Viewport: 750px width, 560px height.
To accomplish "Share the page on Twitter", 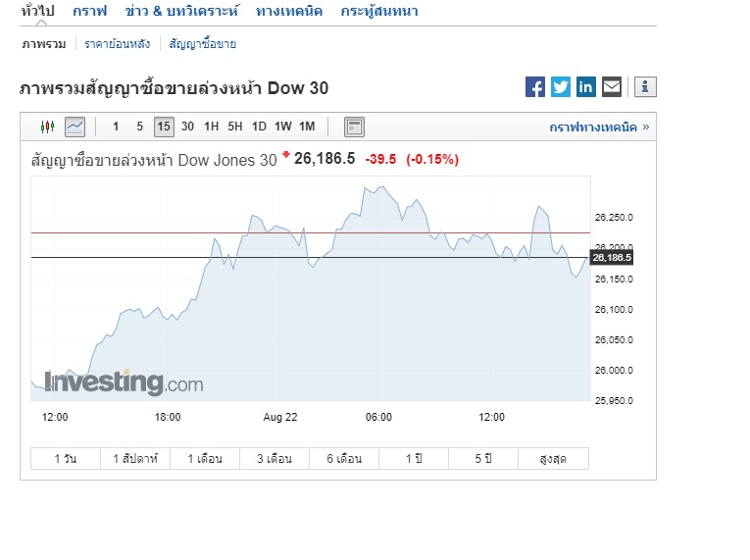I will 561,87.
